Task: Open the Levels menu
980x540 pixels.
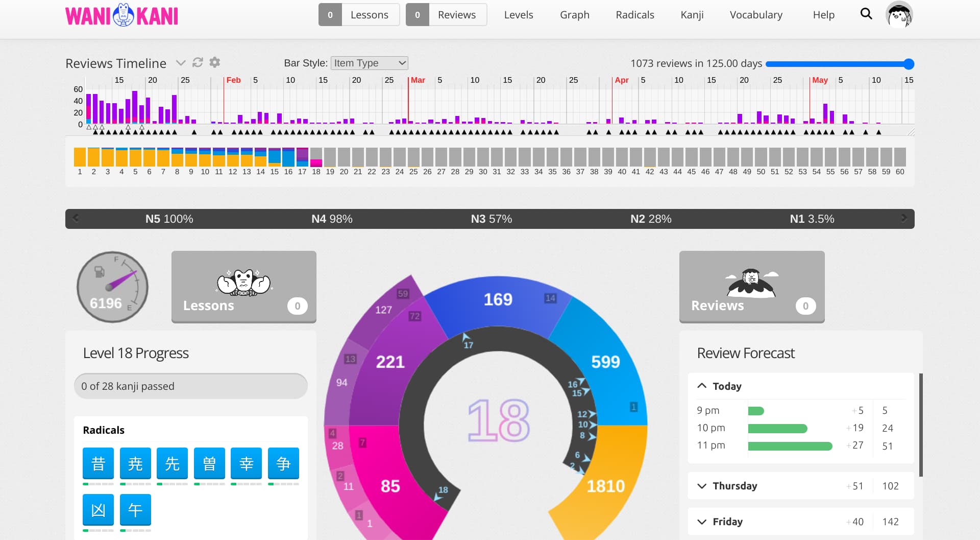Action: pos(519,15)
